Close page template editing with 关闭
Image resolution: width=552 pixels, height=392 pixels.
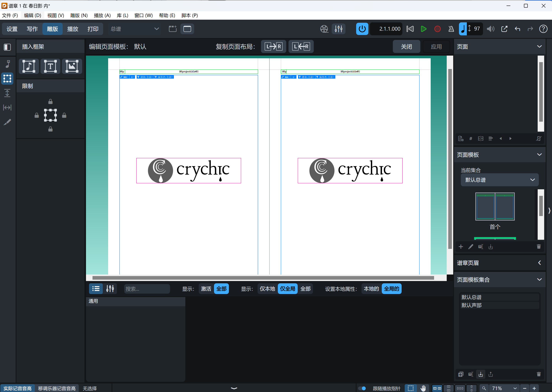pyautogui.click(x=406, y=46)
